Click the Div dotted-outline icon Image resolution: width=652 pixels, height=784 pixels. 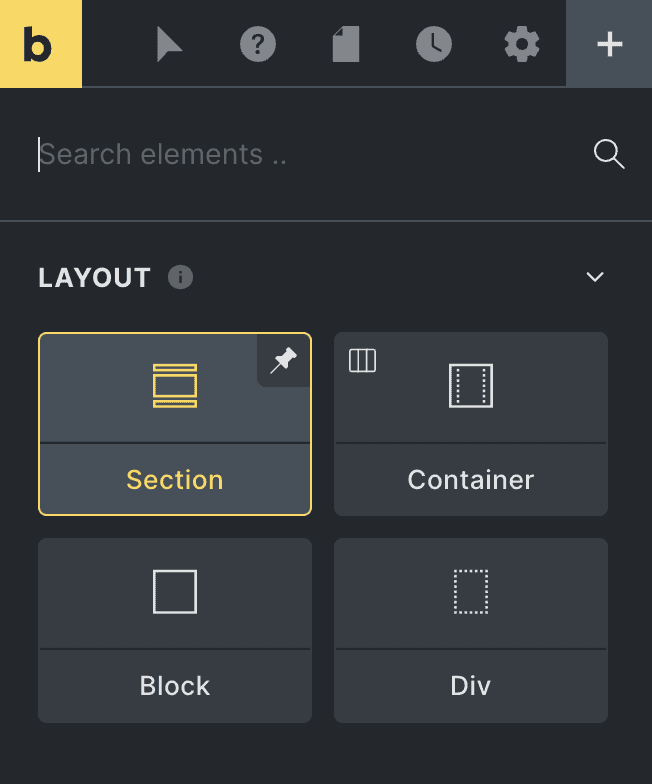[471, 592]
